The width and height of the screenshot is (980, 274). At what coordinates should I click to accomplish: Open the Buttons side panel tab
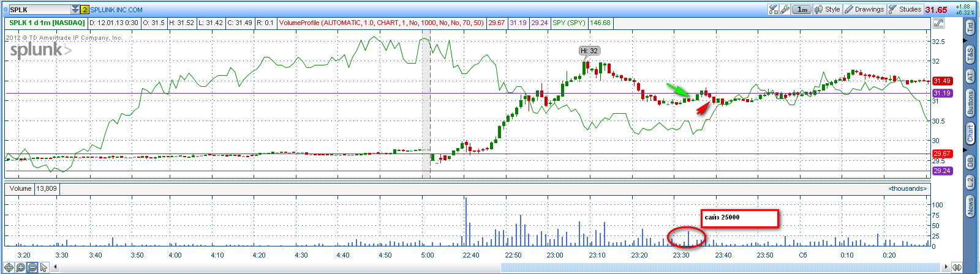click(970, 103)
